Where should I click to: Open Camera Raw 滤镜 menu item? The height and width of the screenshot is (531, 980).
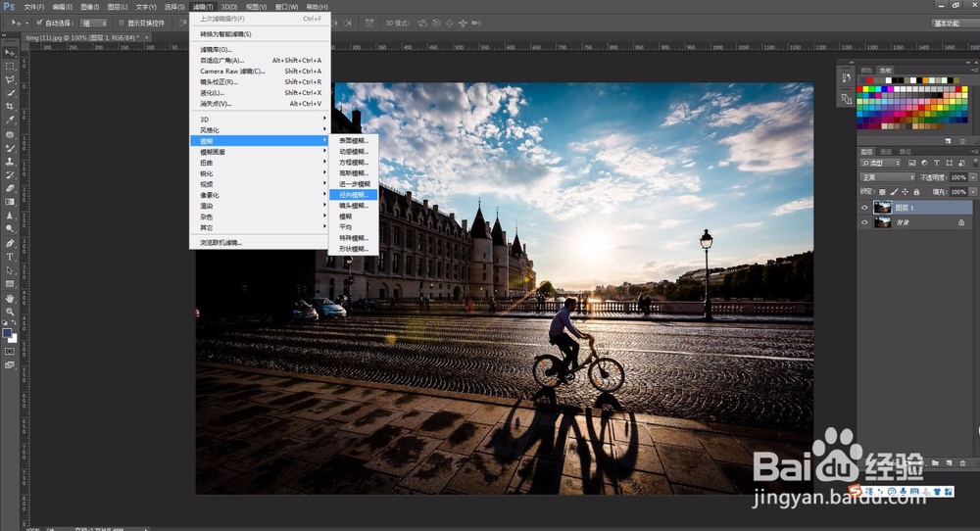260,72
